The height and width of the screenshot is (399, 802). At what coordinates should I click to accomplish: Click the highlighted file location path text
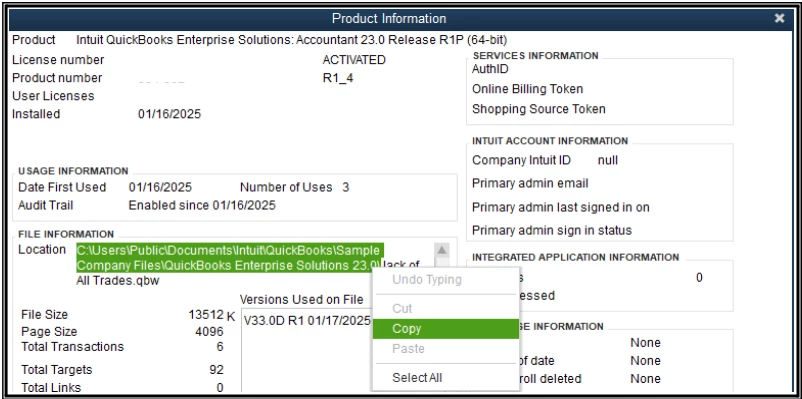[x=229, y=258]
